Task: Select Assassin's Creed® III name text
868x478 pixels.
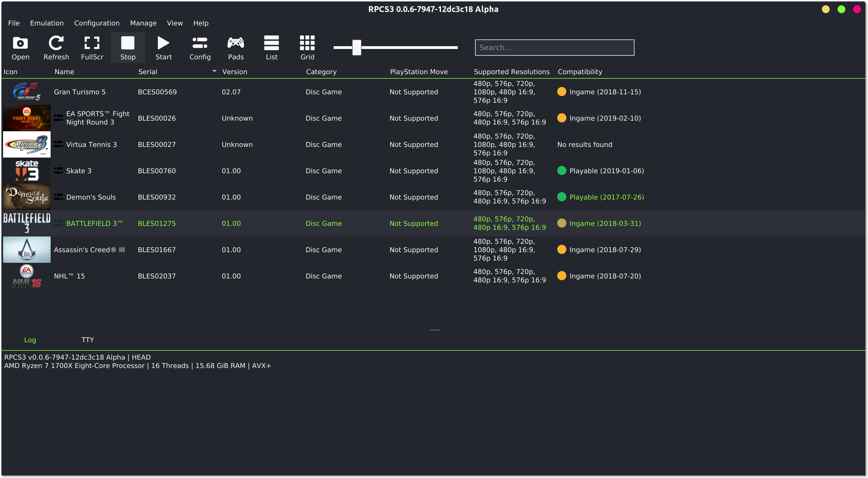Action: (x=89, y=250)
